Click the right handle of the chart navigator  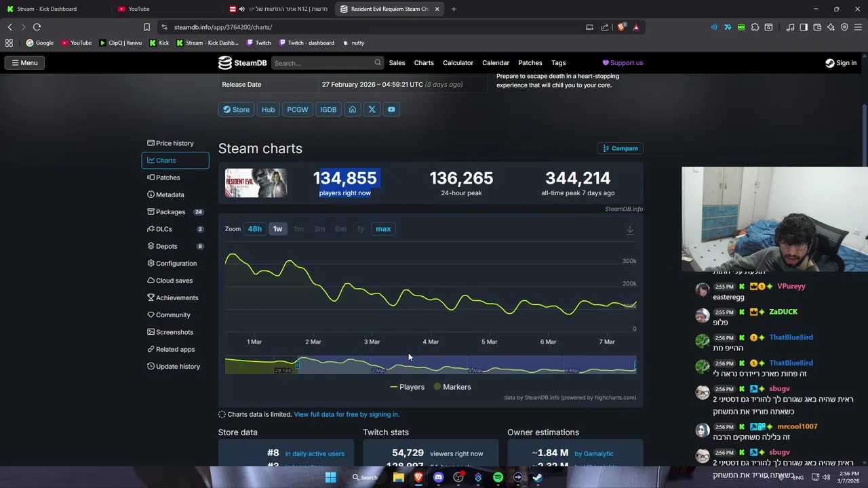pos(635,366)
